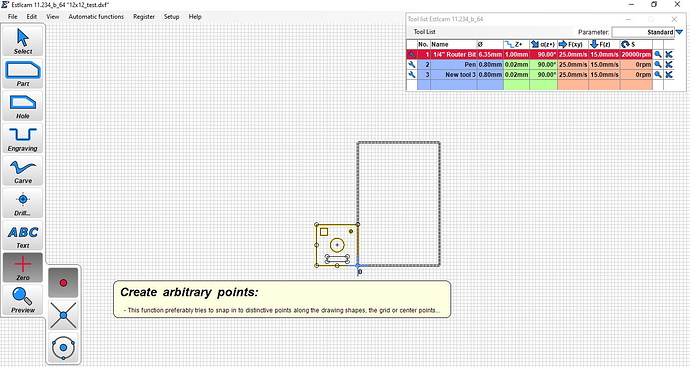Screen dimensions: 690x367
Task: Click wrench icon for New tool 3
Action: (411, 75)
